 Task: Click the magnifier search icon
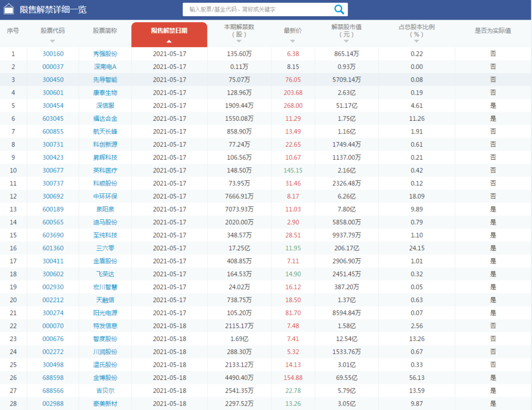click(x=339, y=9)
